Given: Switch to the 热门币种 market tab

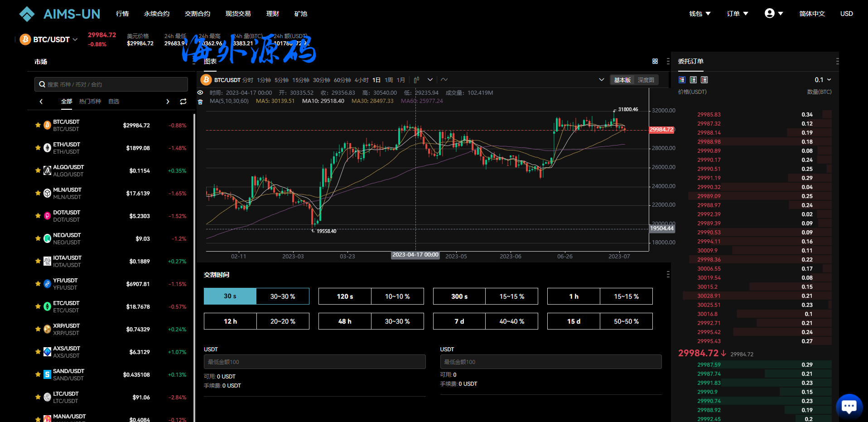Looking at the screenshot, I should click(90, 102).
